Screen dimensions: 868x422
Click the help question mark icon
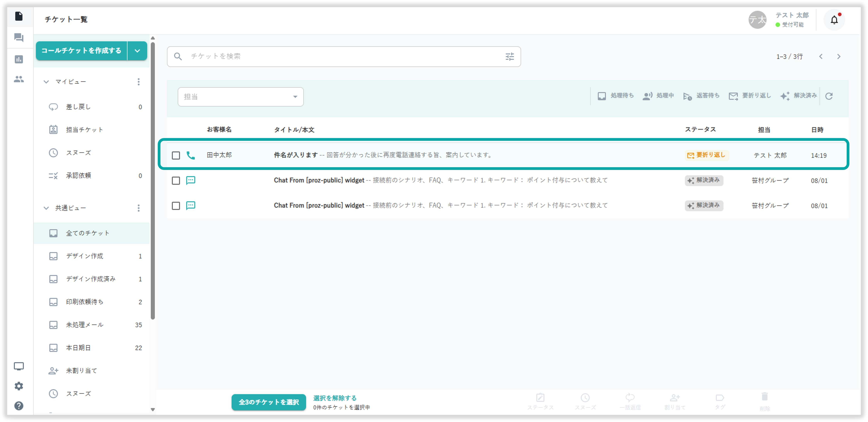[x=19, y=406]
